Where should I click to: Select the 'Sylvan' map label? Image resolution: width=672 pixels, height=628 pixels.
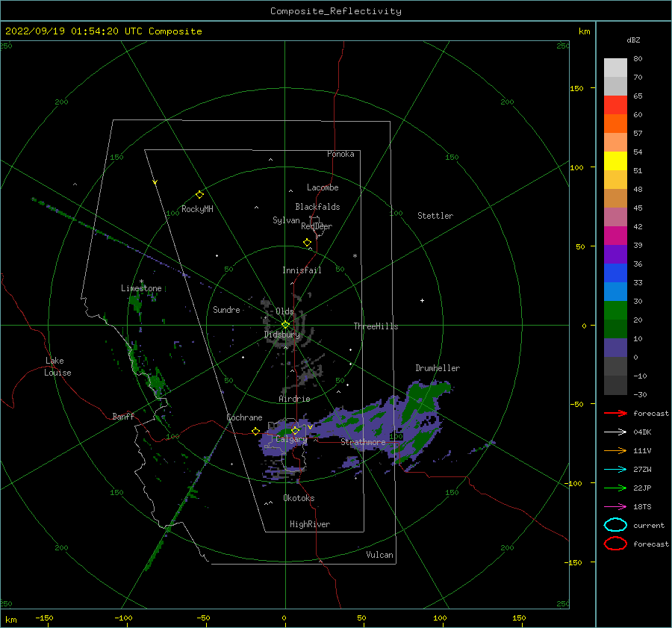[x=286, y=220]
